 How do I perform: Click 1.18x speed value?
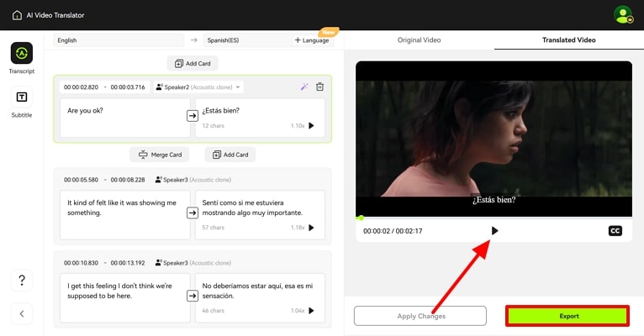pos(298,228)
